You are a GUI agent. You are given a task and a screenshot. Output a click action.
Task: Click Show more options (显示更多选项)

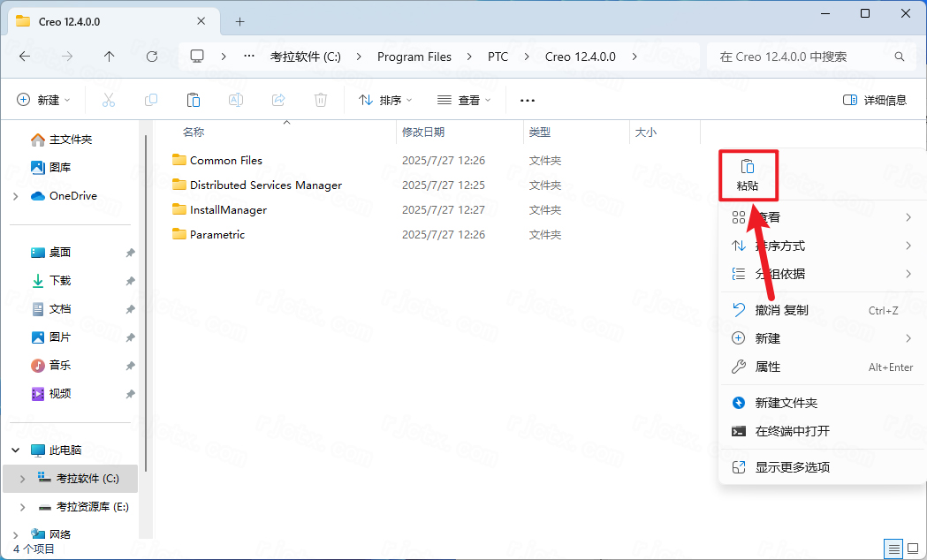click(822, 467)
